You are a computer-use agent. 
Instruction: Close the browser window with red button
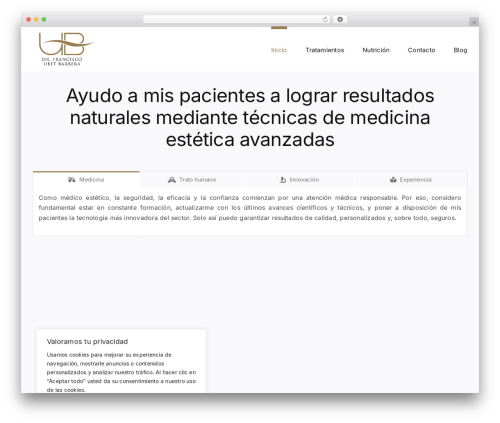pos(29,19)
